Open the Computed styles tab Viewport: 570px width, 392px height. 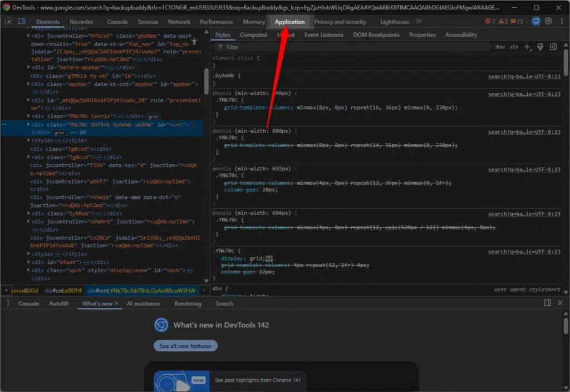(x=253, y=35)
